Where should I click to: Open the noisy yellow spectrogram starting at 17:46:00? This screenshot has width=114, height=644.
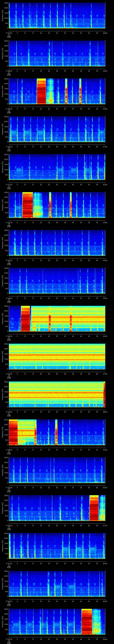click(57, 357)
